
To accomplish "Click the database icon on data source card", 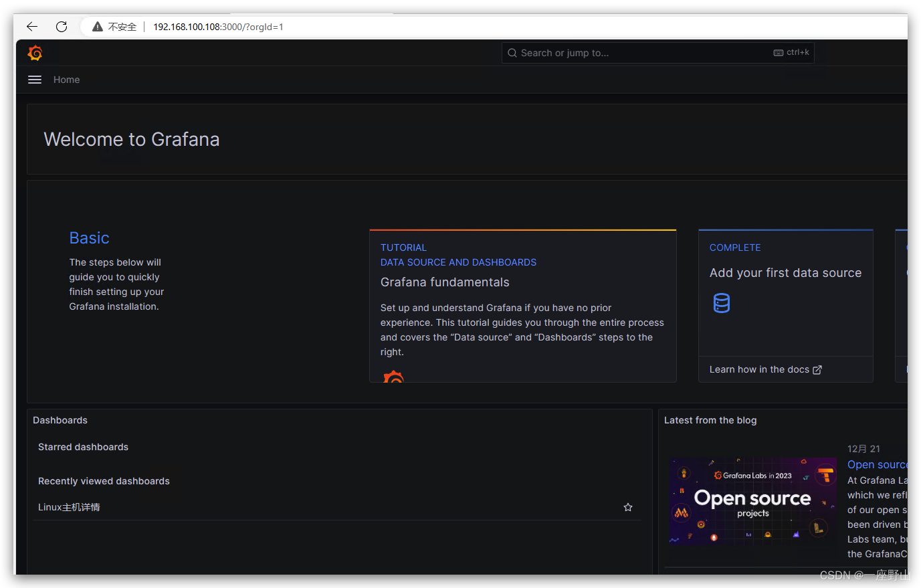I will (721, 302).
